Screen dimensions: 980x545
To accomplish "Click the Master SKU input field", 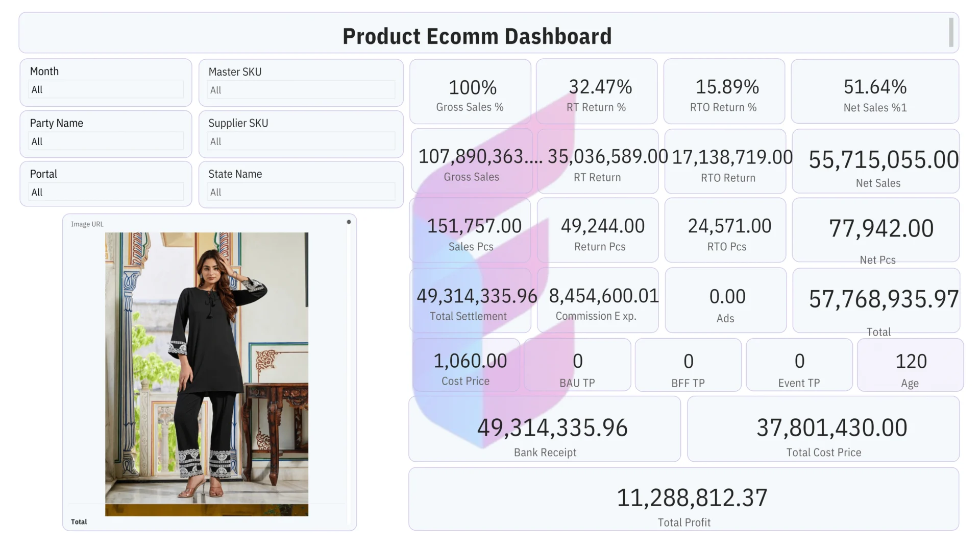I will (x=301, y=90).
